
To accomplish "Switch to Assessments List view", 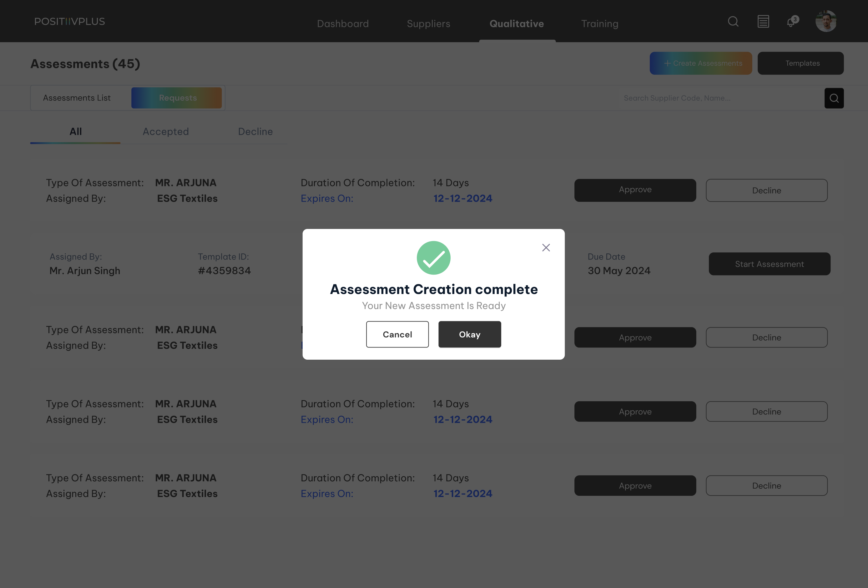I will click(x=77, y=98).
